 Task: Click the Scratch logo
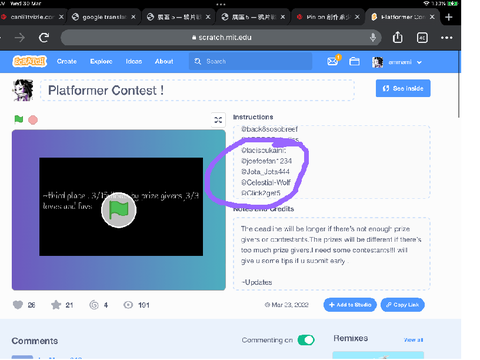pos(29,61)
